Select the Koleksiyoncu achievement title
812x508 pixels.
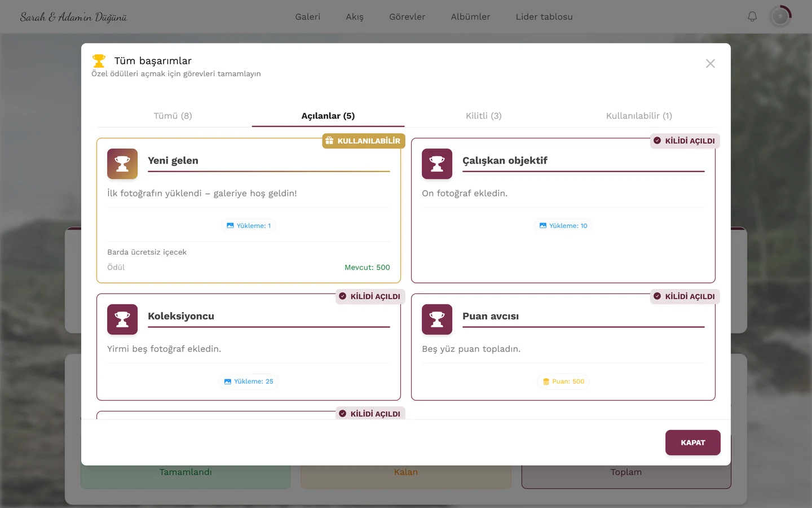(x=181, y=316)
